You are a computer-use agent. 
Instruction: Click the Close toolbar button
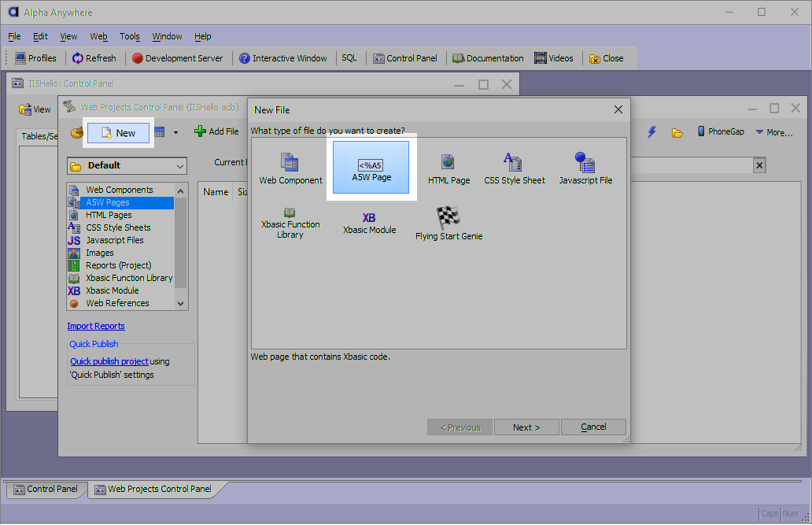[607, 58]
